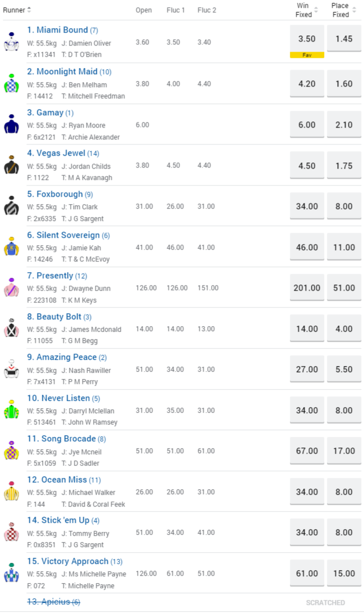The height and width of the screenshot is (614, 364).
Task: Open Amazing Peace runner link
Action: pyautogui.click(x=66, y=357)
